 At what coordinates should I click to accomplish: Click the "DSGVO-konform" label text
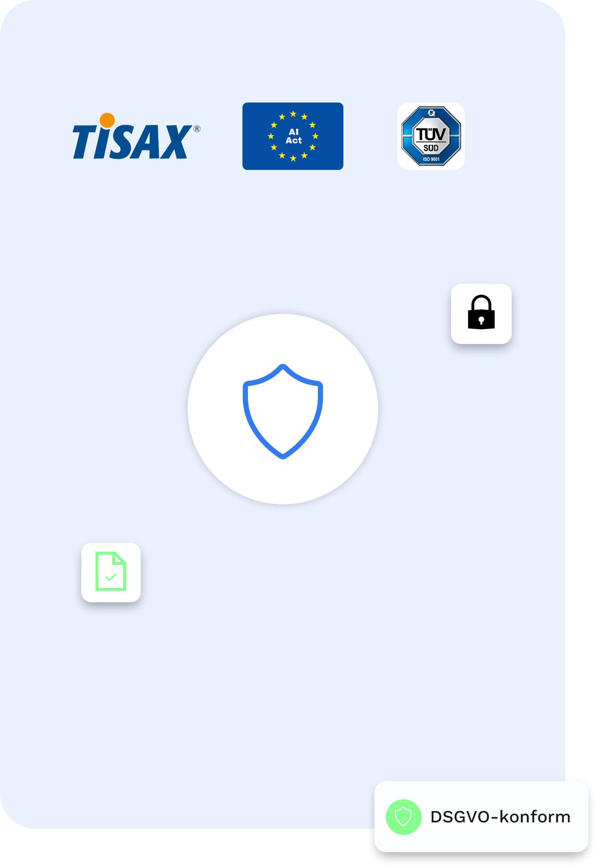coord(500,817)
